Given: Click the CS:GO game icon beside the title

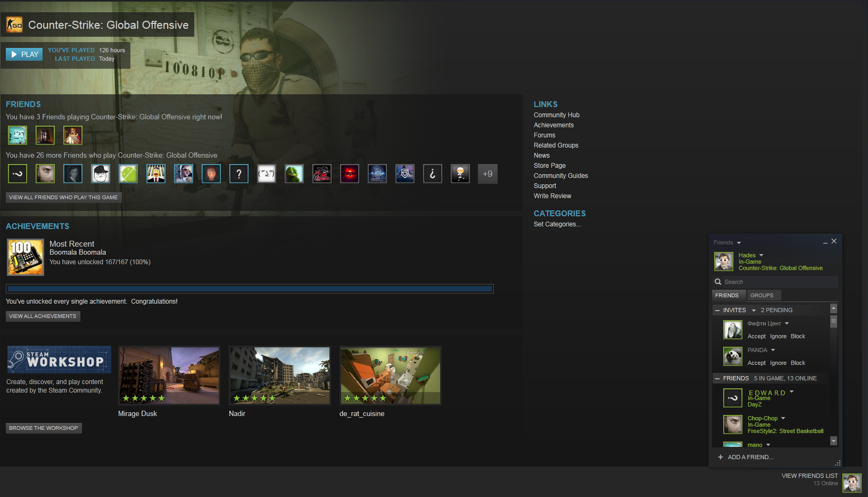Looking at the screenshot, I should [14, 25].
